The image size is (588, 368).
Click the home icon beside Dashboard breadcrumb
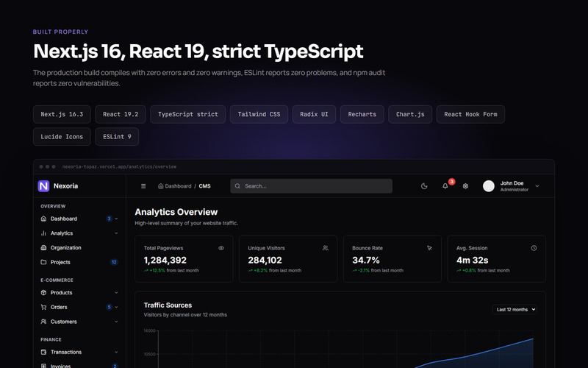160,186
